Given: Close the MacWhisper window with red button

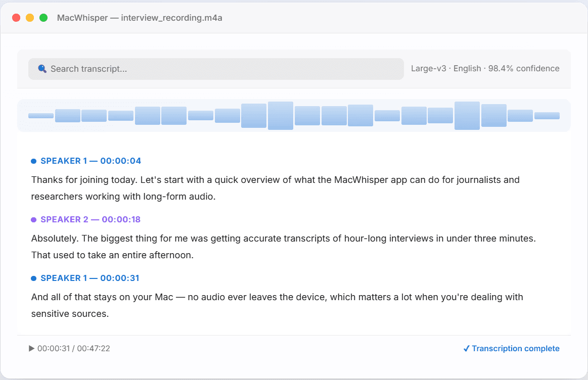Looking at the screenshot, I should (x=16, y=18).
